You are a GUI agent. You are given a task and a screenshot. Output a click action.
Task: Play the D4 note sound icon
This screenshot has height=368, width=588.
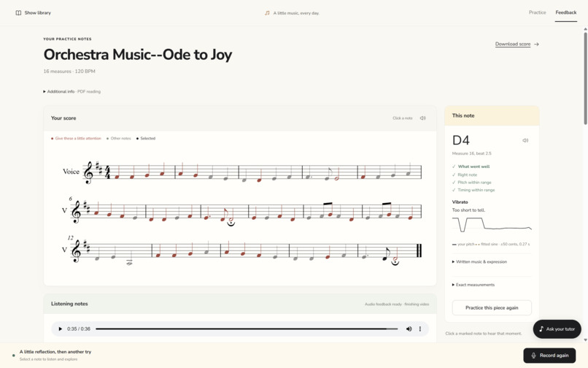(x=525, y=140)
